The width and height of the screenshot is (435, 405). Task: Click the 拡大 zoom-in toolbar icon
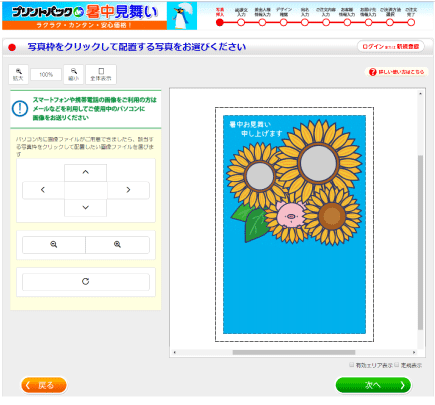pos(18,74)
